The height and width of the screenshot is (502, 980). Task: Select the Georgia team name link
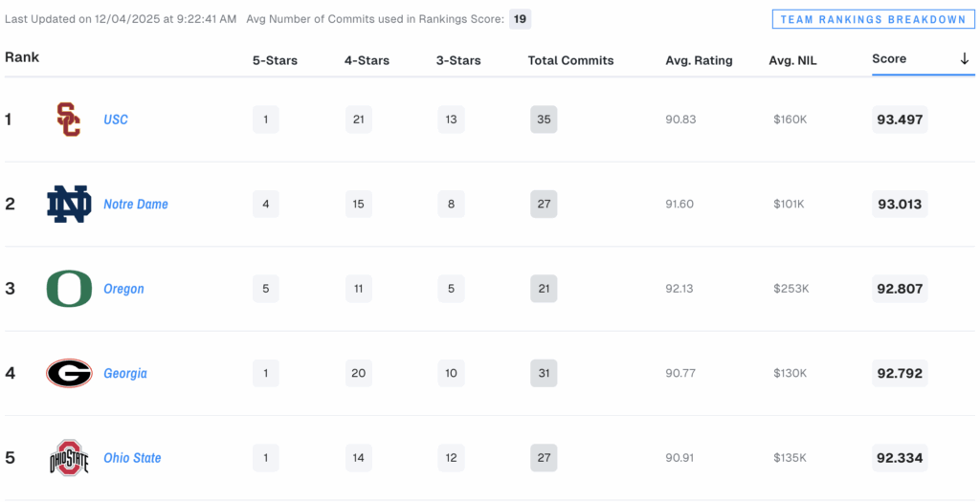pyautogui.click(x=125, y=373)
